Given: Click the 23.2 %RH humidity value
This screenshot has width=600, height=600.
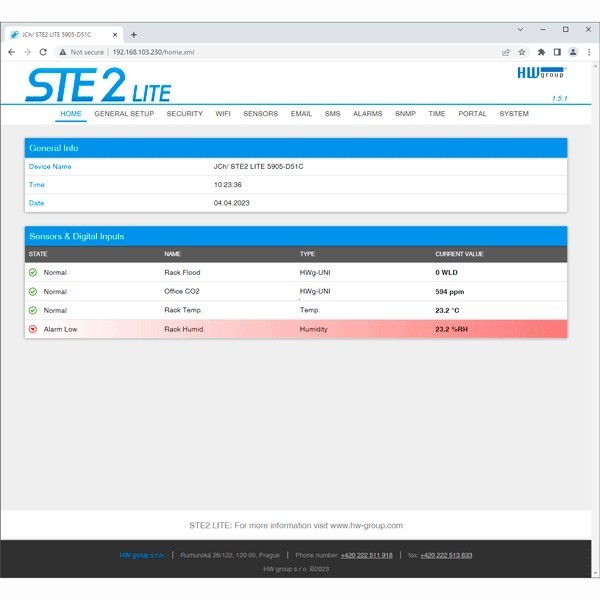Looking at the screenshot, I should 452,329.
